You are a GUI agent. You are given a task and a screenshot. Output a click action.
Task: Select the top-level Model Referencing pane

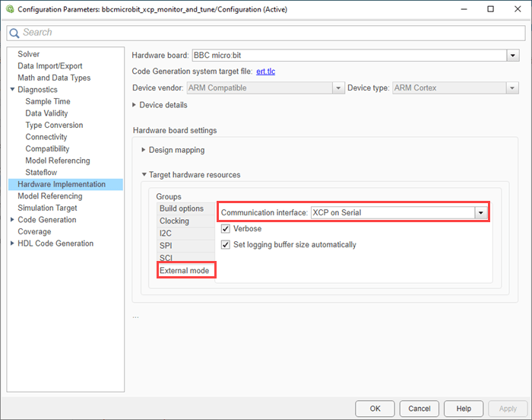point(50,196)
